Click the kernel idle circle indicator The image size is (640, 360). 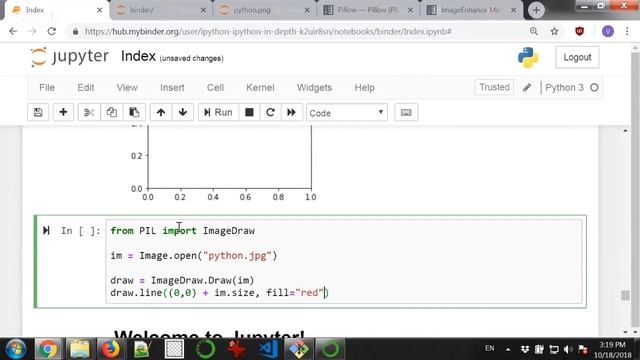(594, 87)
